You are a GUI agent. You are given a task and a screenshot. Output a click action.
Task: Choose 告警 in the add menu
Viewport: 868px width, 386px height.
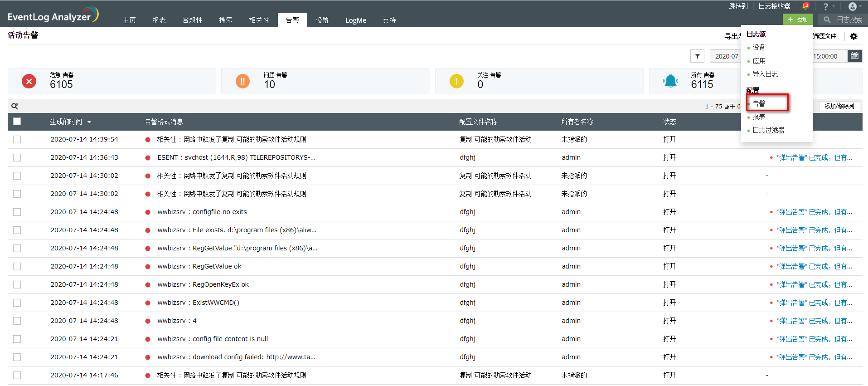point(759,103)
